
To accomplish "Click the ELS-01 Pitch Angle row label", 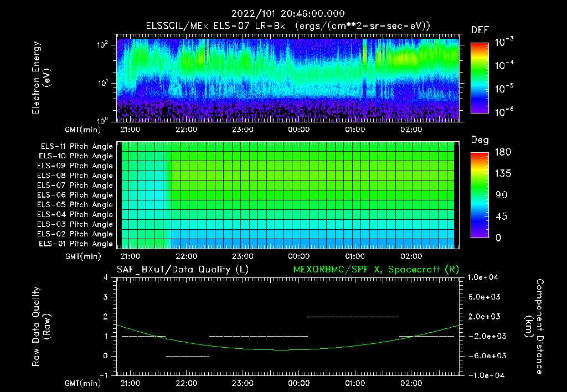I will pyautogui.click(x=76, y=244).
